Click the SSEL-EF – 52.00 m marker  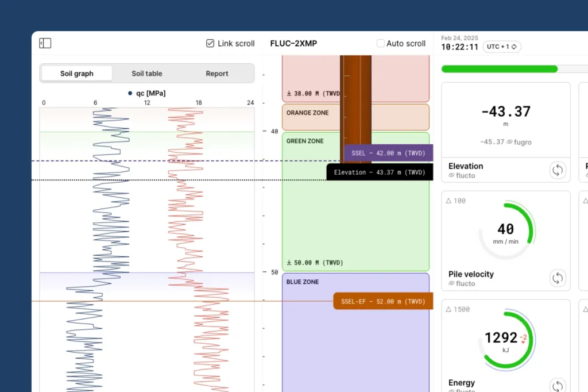383,301
